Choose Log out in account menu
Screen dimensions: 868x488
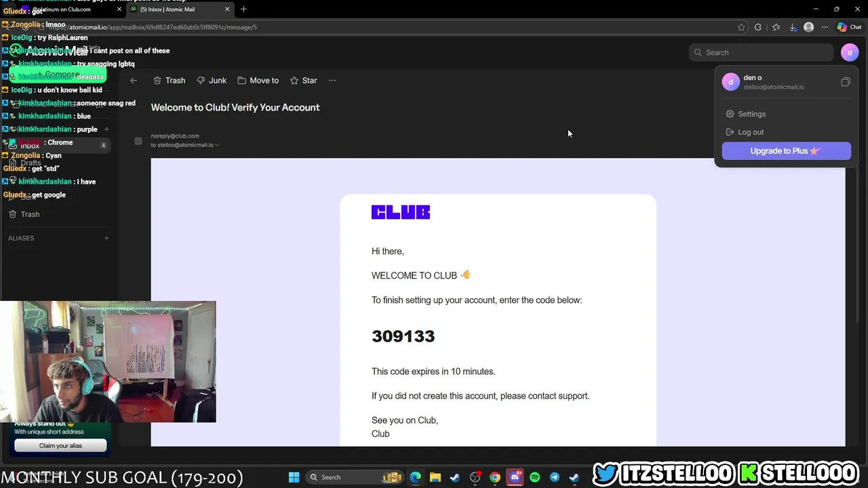(745, 132)
